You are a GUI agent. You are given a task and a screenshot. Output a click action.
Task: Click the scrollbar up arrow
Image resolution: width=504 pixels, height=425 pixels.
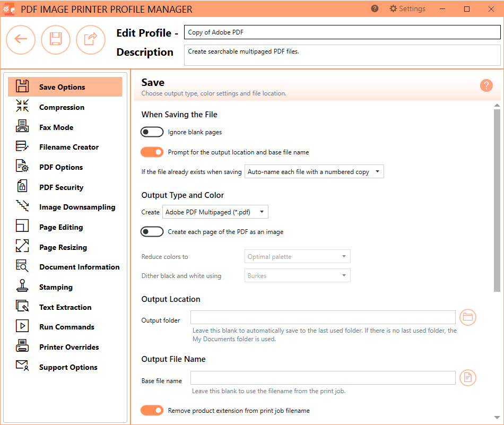(497, 105)
